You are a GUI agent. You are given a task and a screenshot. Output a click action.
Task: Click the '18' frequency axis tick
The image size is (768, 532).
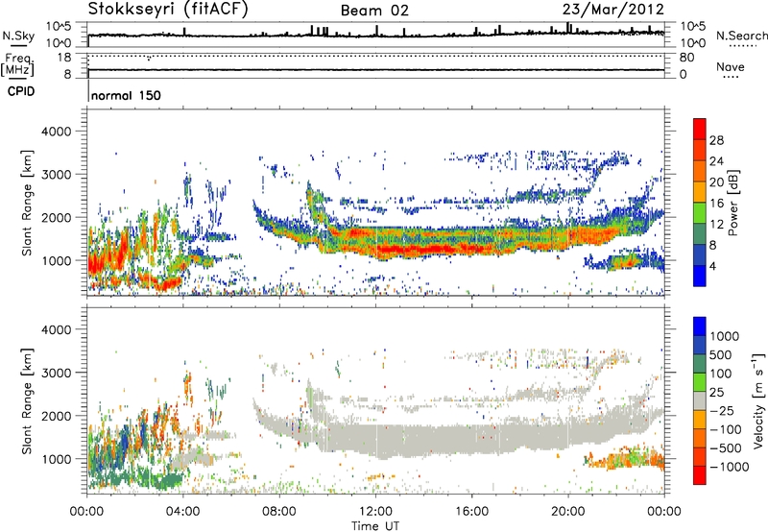64,58
